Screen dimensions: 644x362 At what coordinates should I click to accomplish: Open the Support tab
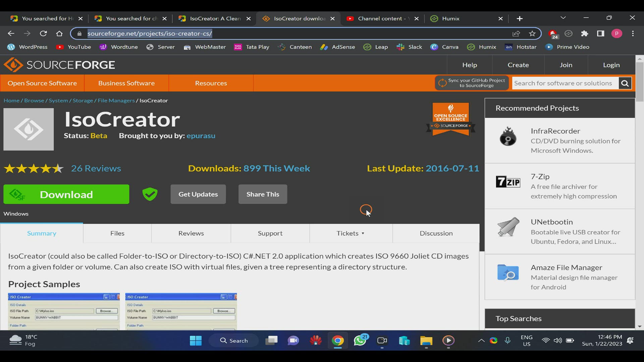(x=270, y=233)
